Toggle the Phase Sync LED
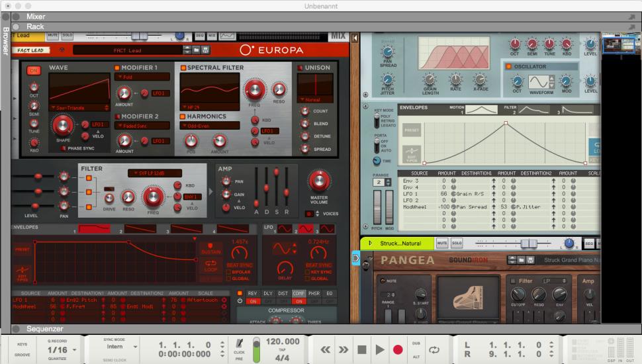 tap(63, 148)
